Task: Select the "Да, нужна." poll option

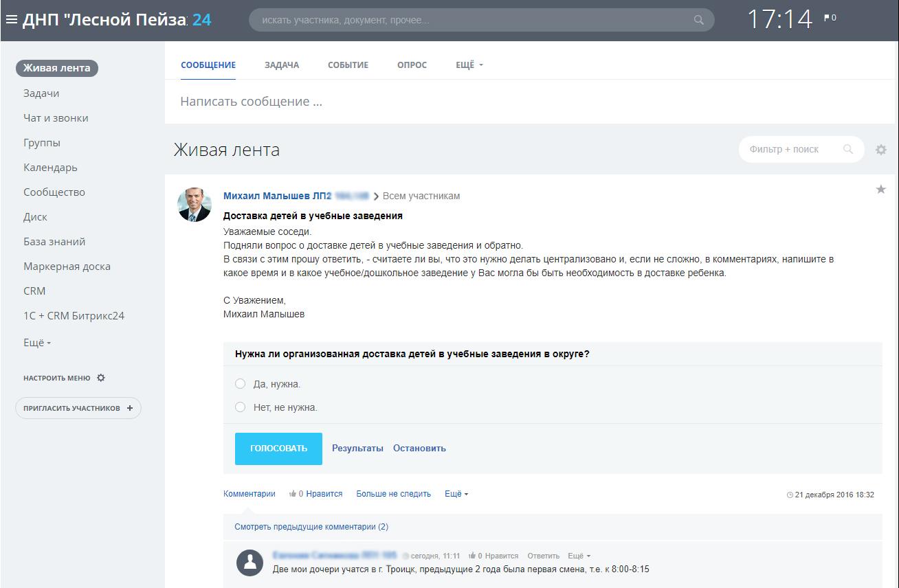Action: [x=241, y=384]
